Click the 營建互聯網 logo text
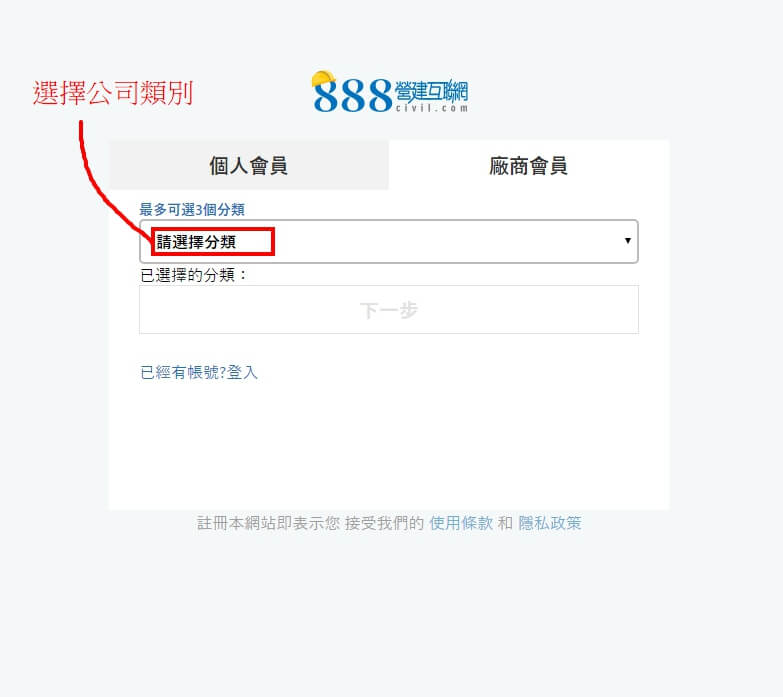This screenshot has width=783, height=697. [431, 91]
